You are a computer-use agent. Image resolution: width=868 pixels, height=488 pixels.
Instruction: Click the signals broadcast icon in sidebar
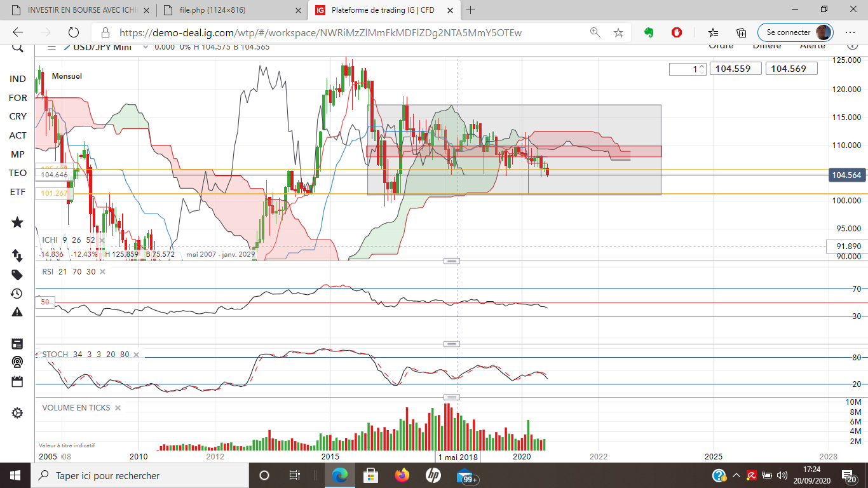(x=17, y=362)
